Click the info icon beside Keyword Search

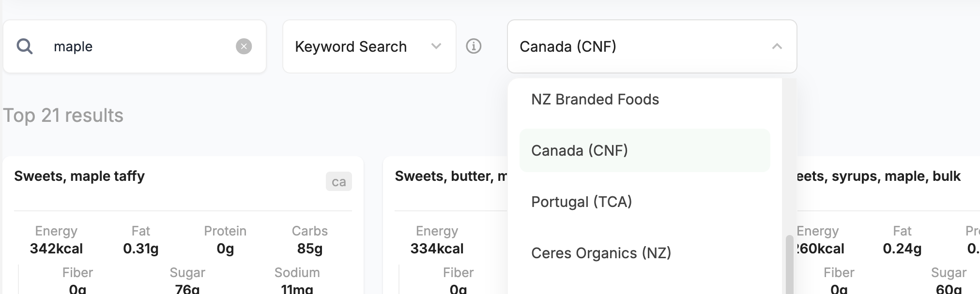tap(474, 46)
